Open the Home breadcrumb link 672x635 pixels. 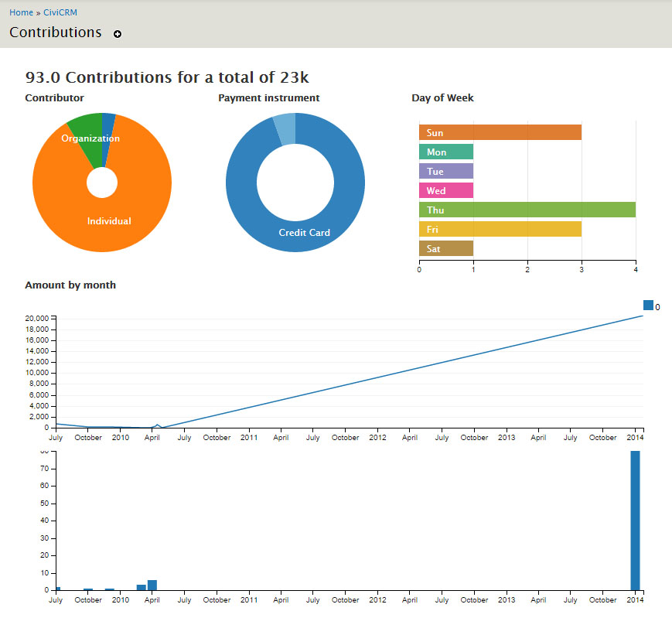21,12
